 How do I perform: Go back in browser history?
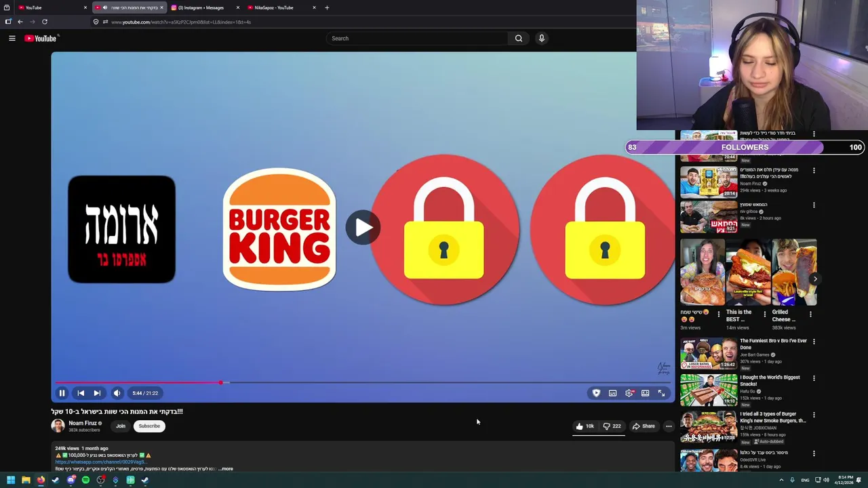(x=20, y=22)
